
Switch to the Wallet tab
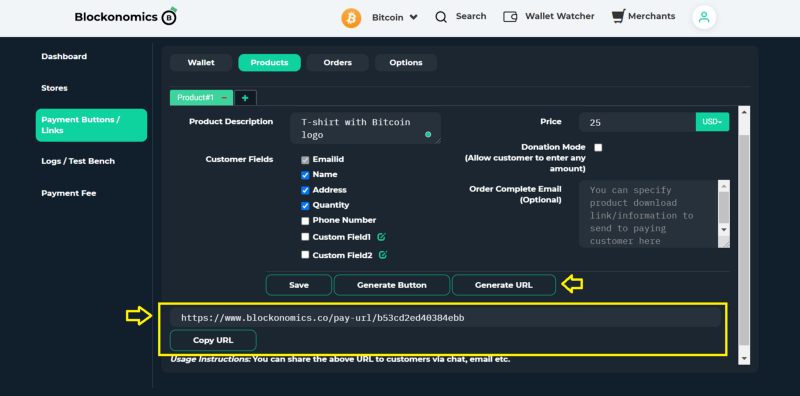[201, 63]
